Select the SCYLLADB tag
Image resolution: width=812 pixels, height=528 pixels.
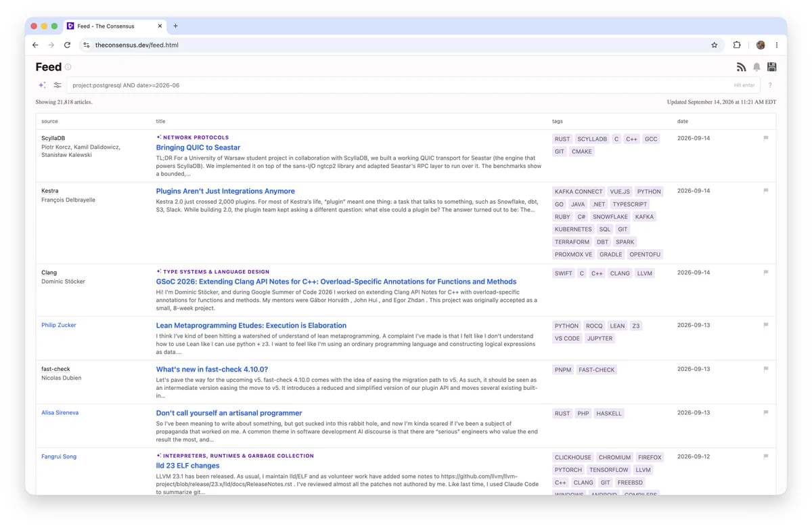(592, 139)
